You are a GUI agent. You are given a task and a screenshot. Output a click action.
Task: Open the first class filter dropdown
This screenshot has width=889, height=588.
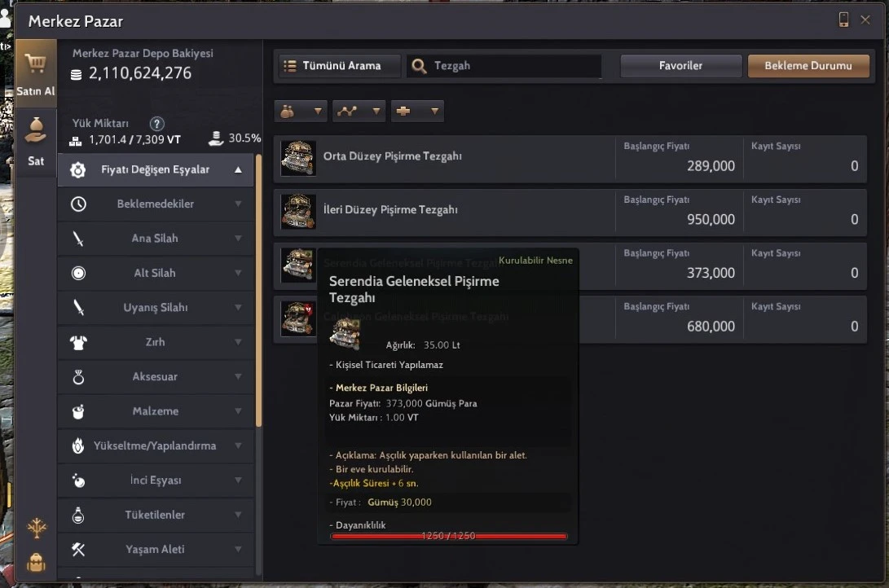click(x=301, y=111)
